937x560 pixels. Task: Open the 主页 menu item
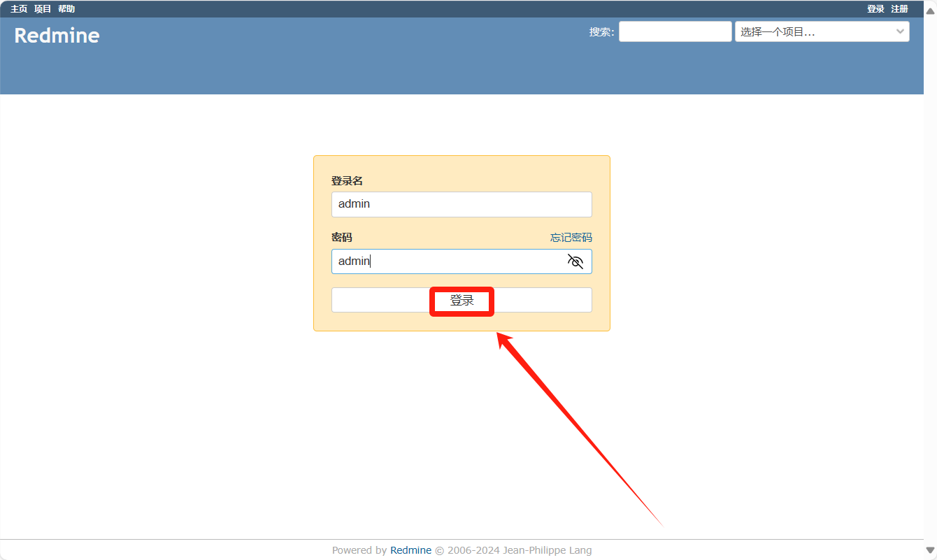point(19,9)
